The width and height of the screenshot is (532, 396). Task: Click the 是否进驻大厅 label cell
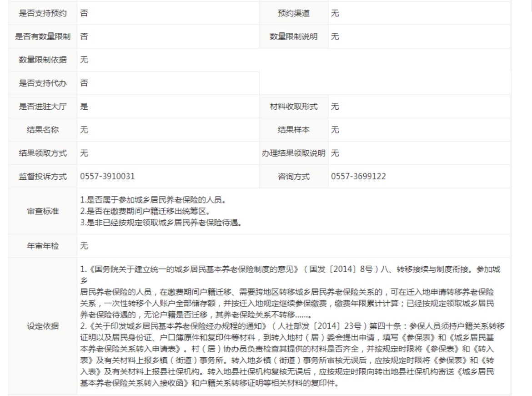pos(42,107)
